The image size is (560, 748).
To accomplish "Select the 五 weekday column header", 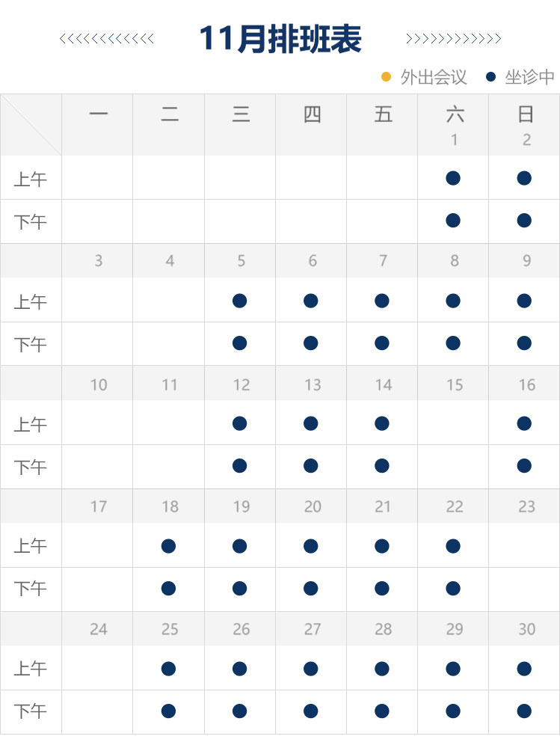I will (383, 114).
